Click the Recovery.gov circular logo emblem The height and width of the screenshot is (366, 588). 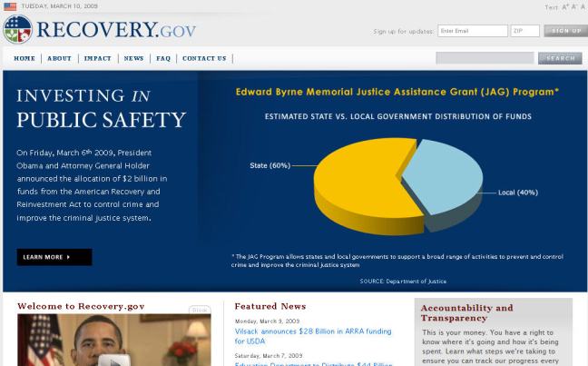[x=17, y=29]
